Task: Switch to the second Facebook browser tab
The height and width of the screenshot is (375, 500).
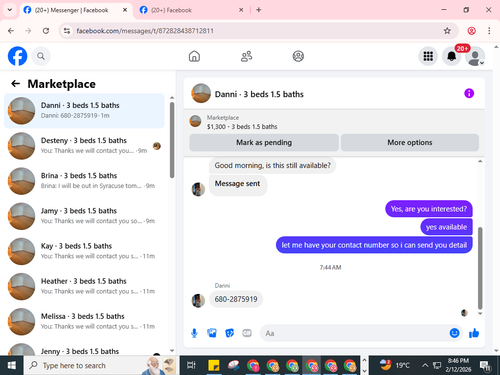Action: tap(191, 10)
